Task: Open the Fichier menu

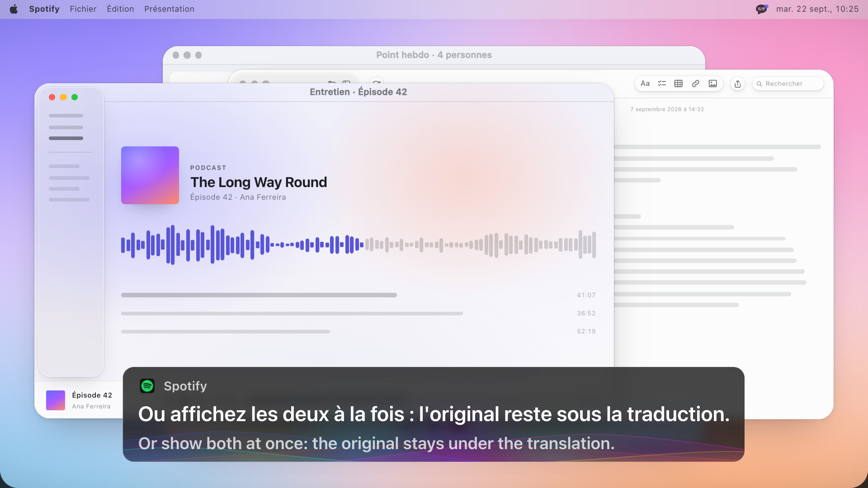Action: pyautogui.click(x=83, y=9)
